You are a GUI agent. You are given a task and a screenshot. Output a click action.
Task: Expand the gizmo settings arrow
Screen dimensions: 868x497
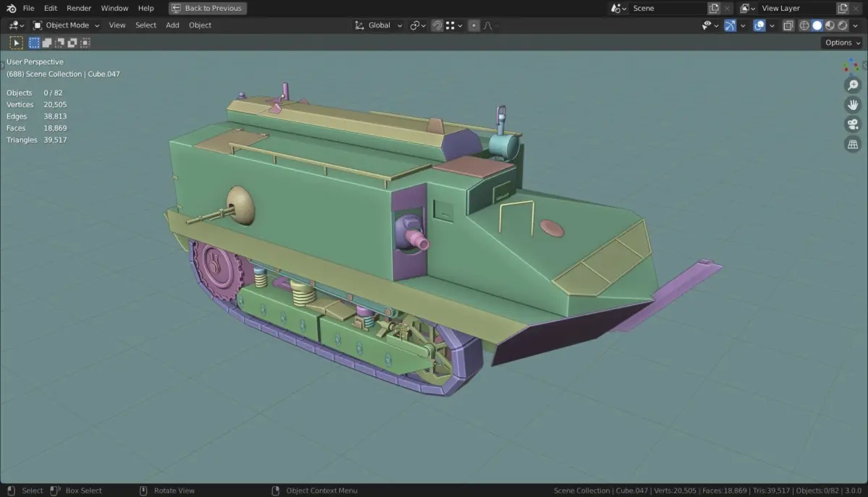click(x=743, y=25)
